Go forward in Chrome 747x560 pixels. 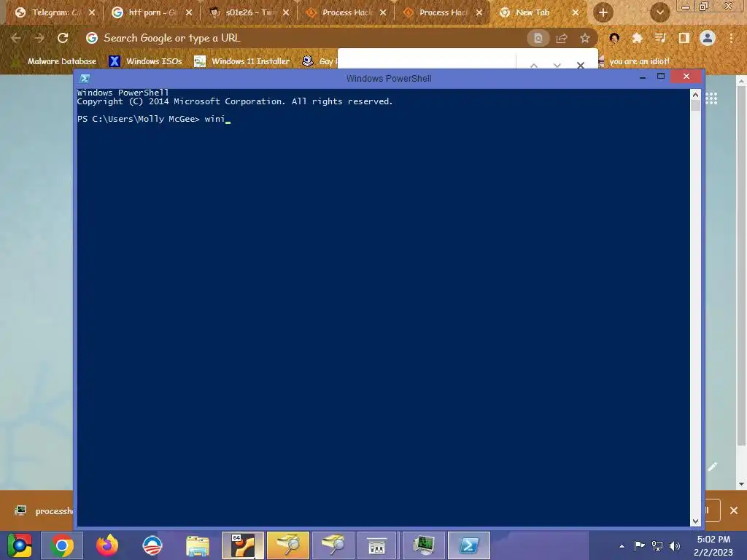(x=39, y=38)
